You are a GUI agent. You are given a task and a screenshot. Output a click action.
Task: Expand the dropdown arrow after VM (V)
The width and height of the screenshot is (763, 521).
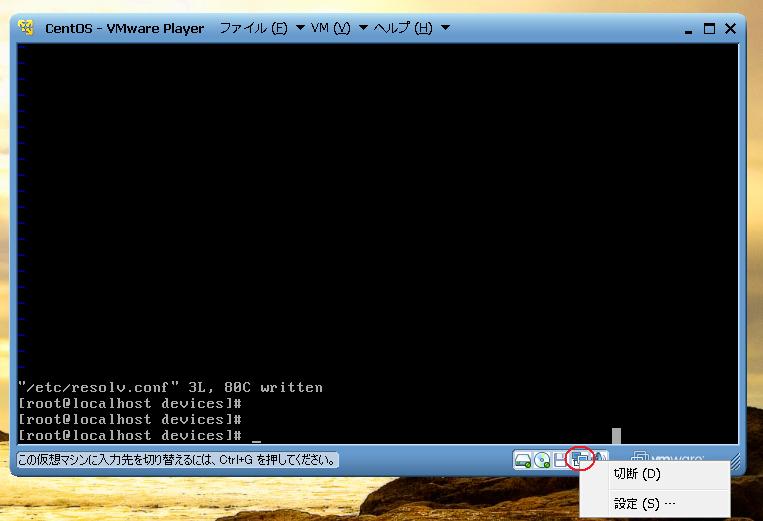tap(363, 28)
